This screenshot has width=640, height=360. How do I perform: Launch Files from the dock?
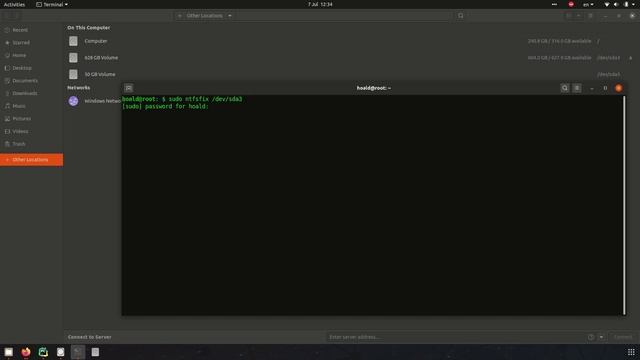point(9,352)
